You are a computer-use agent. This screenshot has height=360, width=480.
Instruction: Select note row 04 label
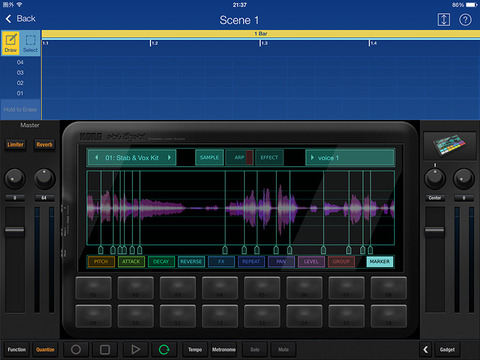pos(20,62)
